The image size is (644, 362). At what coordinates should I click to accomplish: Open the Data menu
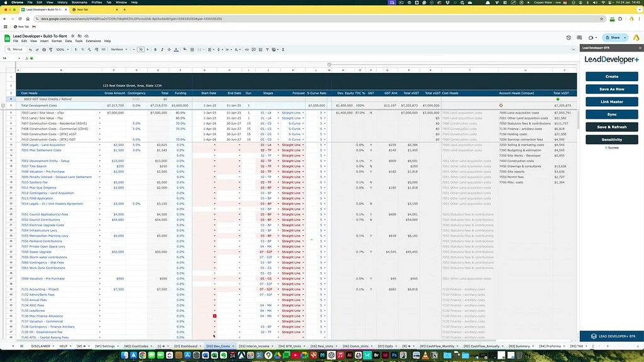(x=68, y=41)
